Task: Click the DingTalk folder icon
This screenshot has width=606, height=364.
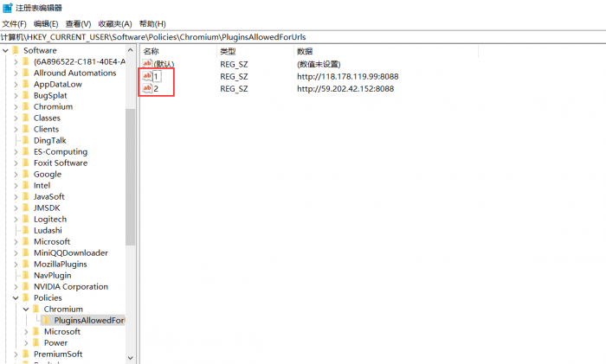Action: [26, 140]
